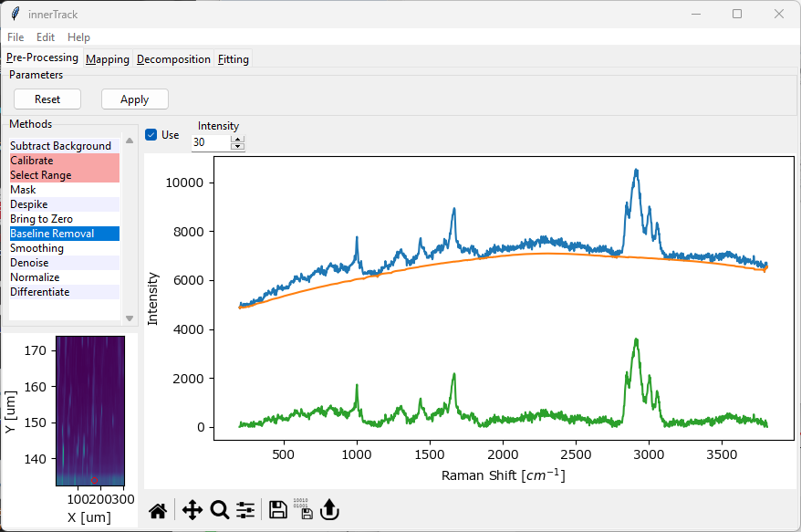Click inside the Intensity input field
Image resolution: width=801 pixels, height=532 pixels.
pyautogui.click(x=210, y=142)
